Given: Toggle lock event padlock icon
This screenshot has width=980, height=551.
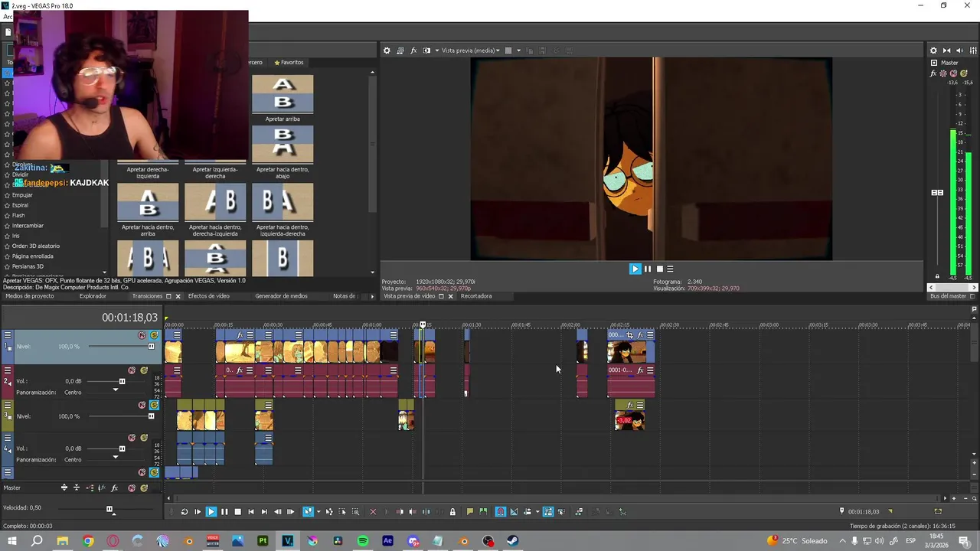Looking at the screenshot, I should tap(452, 512).
